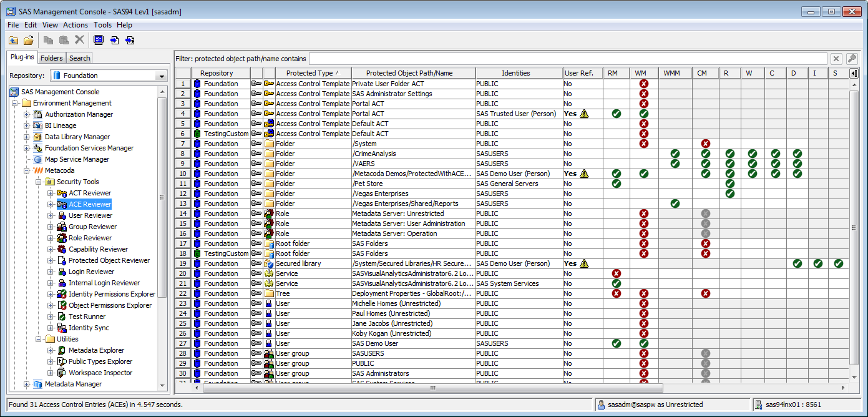Click the warning icon in row 4
The width and height of the screenshot is (868, 417).
[x=584, y=114]
